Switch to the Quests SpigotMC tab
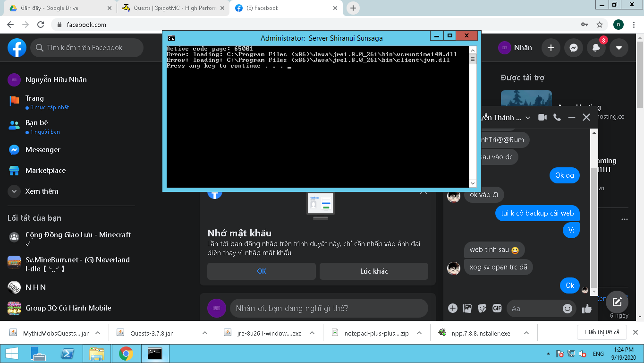This screenshot has height=363, width=644. pos(171,8)
